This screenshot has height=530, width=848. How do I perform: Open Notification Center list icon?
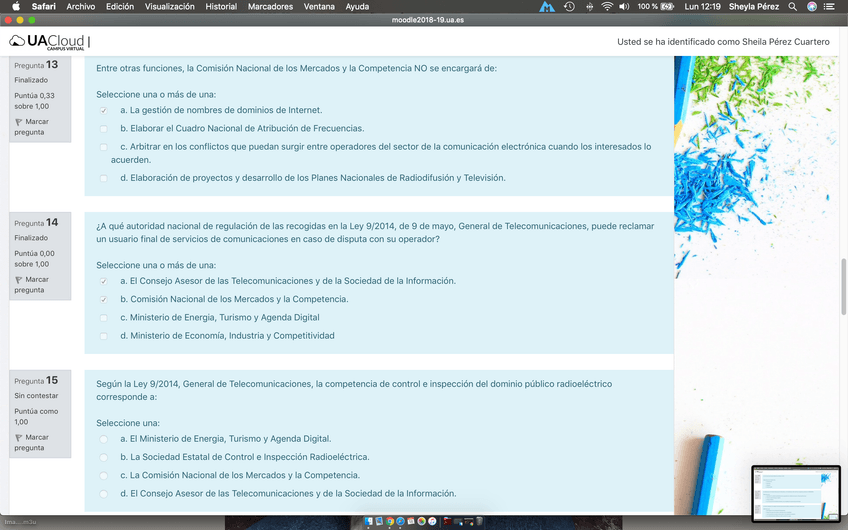(832, 6)
